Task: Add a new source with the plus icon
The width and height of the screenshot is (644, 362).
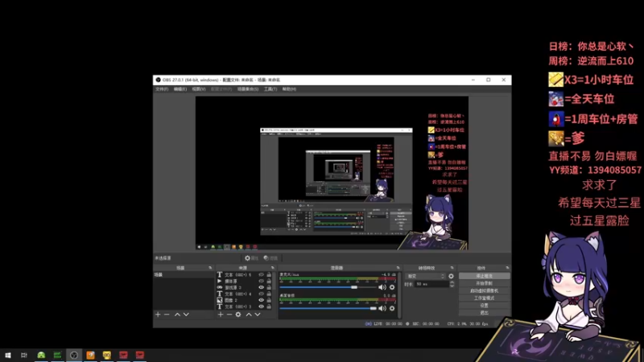Action: 221,315
